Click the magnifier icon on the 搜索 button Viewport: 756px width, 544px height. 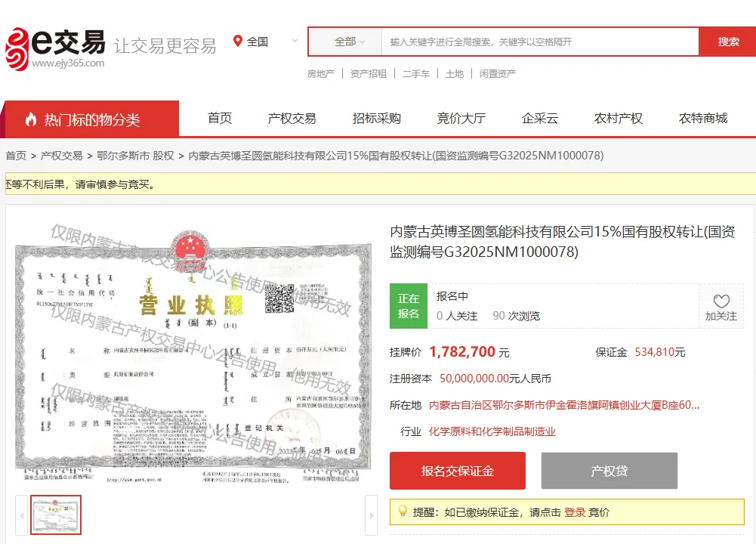[727, 42]
